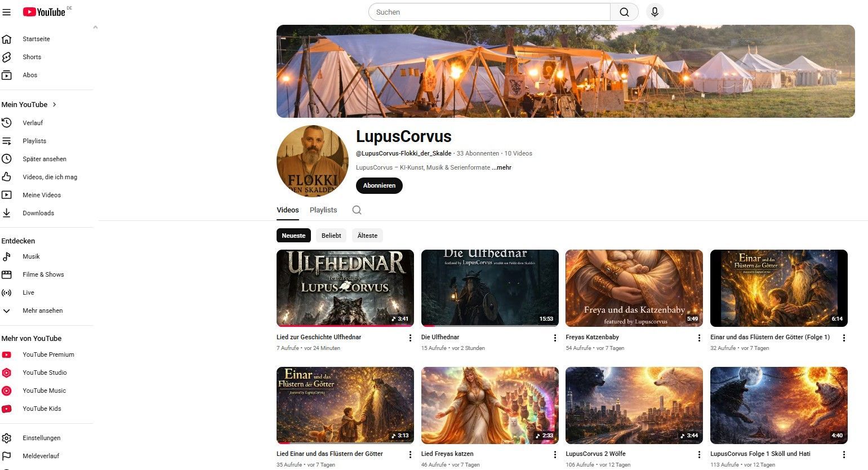Go to YouTube home via logo
This screenshot has height=470, width=868.
point(44,12)
